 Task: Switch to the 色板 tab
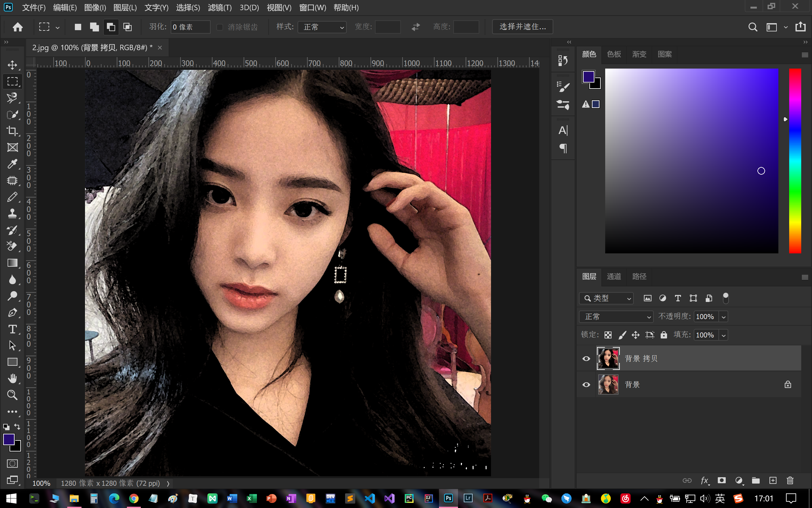coord(614,54)
